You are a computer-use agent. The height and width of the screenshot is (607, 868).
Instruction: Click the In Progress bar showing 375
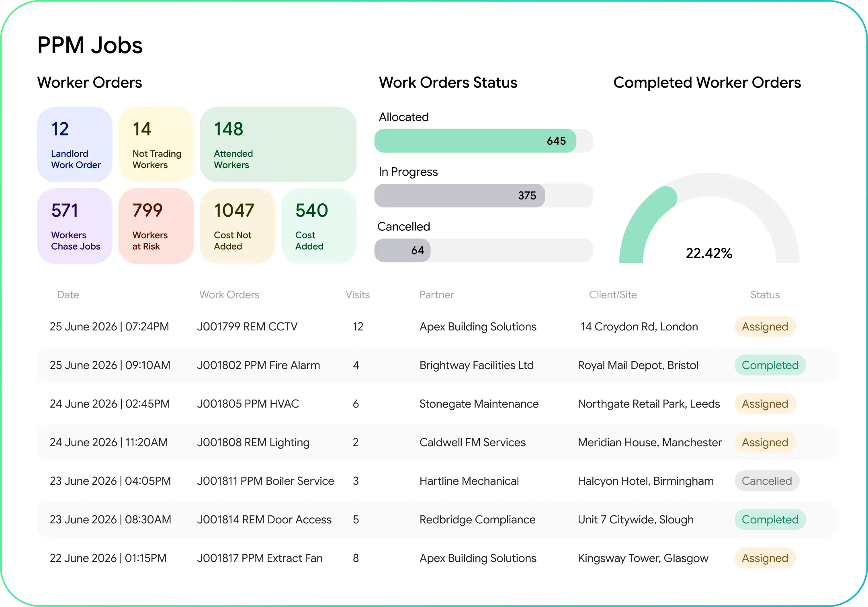(484, 195)
